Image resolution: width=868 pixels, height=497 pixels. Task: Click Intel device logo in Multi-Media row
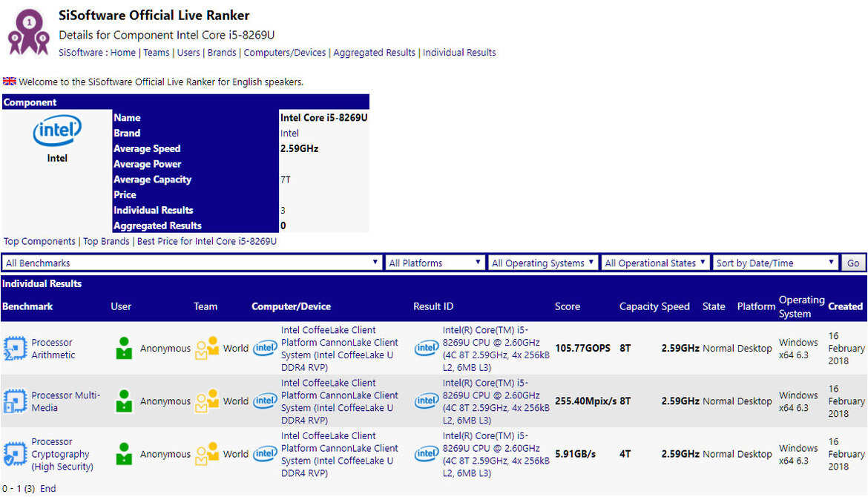click(265, 401)
